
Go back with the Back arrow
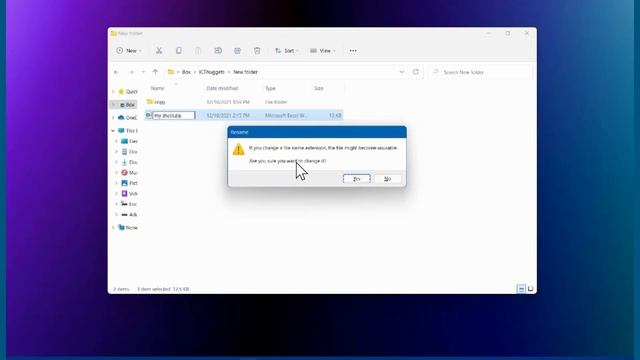tap(116, 72)
